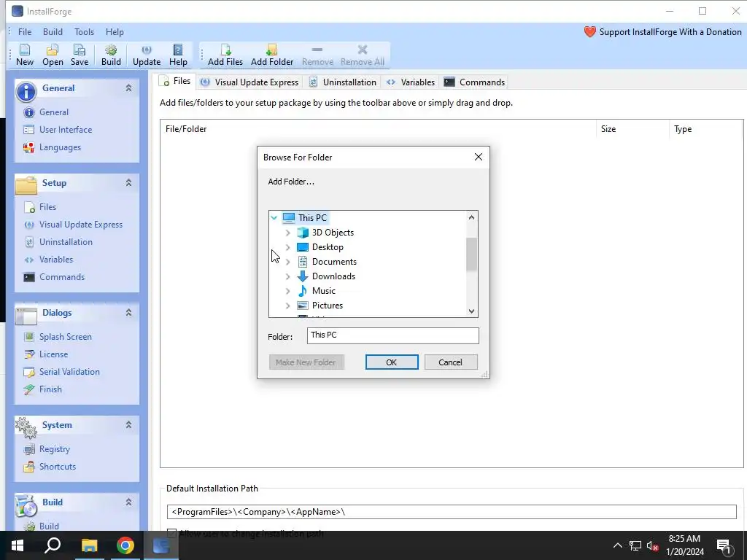Click the Size column header
The width and height of the screenshot is (747, 560).
632,129
